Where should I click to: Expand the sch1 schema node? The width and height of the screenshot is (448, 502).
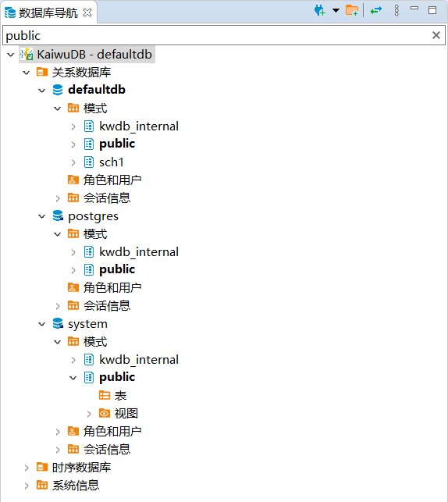pyautogui.click(x=73, y=162)
